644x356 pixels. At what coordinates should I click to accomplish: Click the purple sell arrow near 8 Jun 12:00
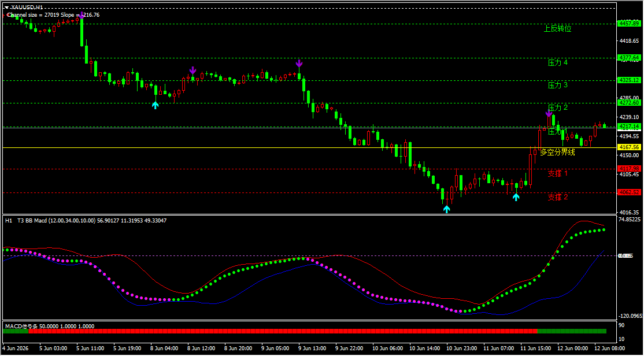[193, 70]
